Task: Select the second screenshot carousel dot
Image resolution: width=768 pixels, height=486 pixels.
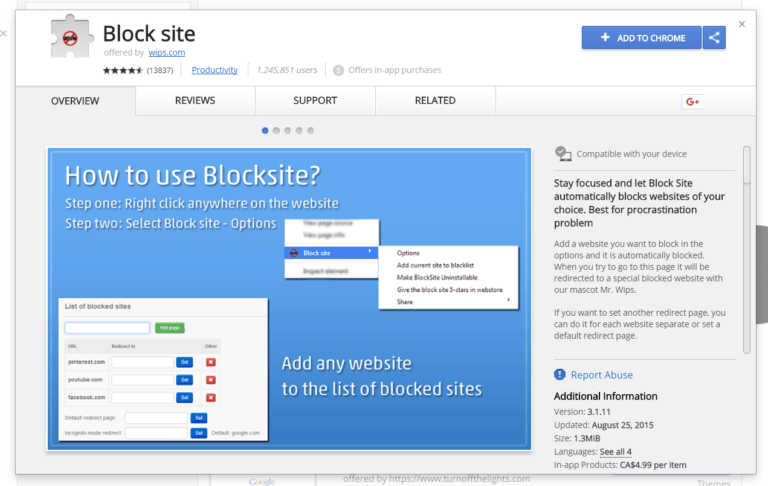Action: tap(276, 130)
